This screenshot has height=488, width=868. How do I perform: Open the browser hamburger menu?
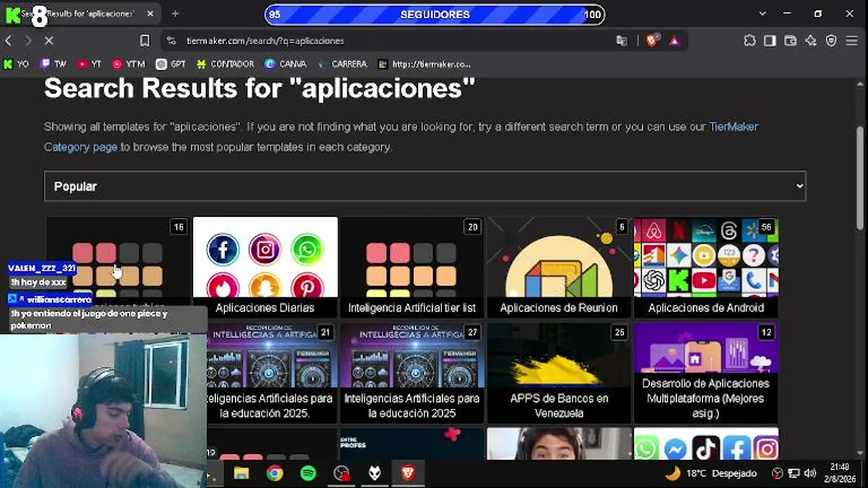tap(852, 41)
